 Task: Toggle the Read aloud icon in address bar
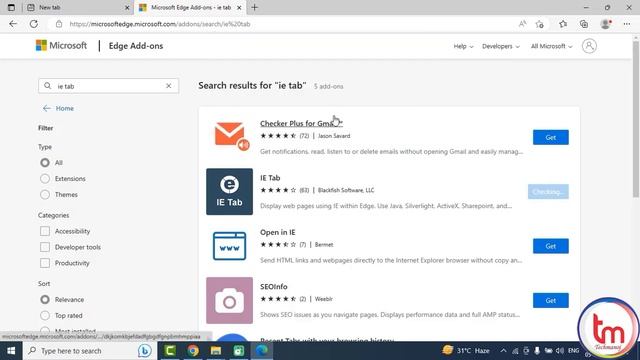(x=522, y=24)
